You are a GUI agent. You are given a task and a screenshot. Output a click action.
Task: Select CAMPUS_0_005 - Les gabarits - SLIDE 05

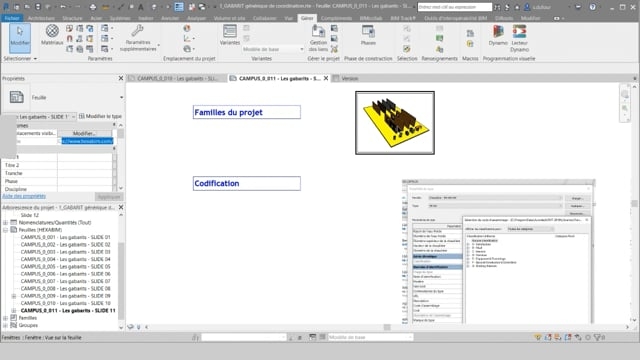[65, 267]
